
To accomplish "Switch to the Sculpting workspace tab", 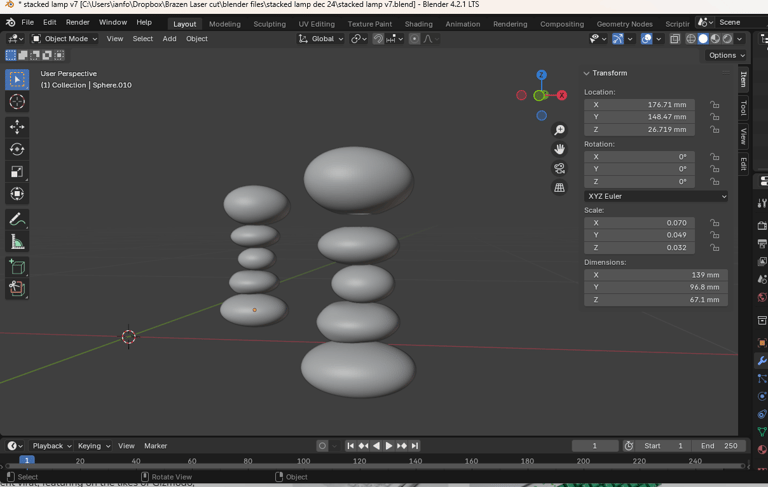I will (269, 24).
